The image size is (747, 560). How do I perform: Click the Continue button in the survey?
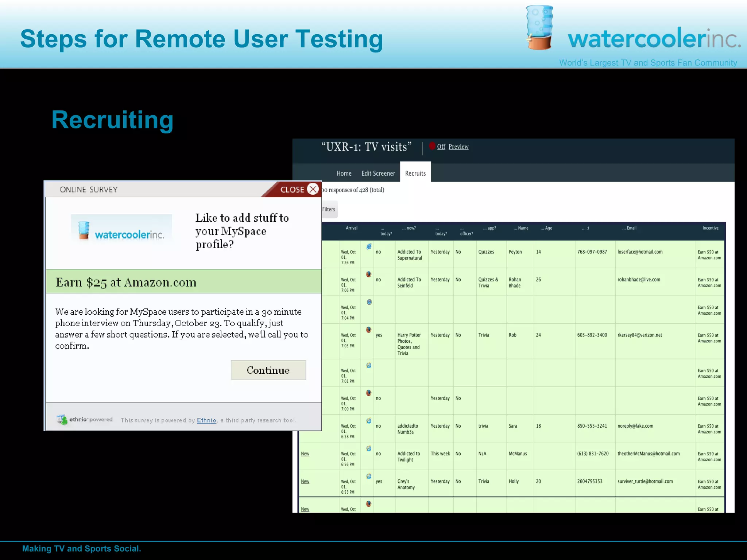pyautogui.click(x=268, y=370)
